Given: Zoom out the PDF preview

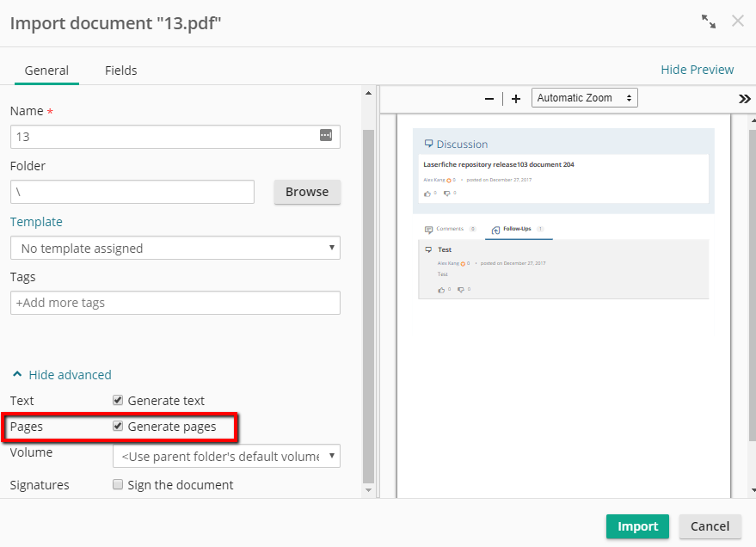Looking at the screenshot, I should point(489,99).
